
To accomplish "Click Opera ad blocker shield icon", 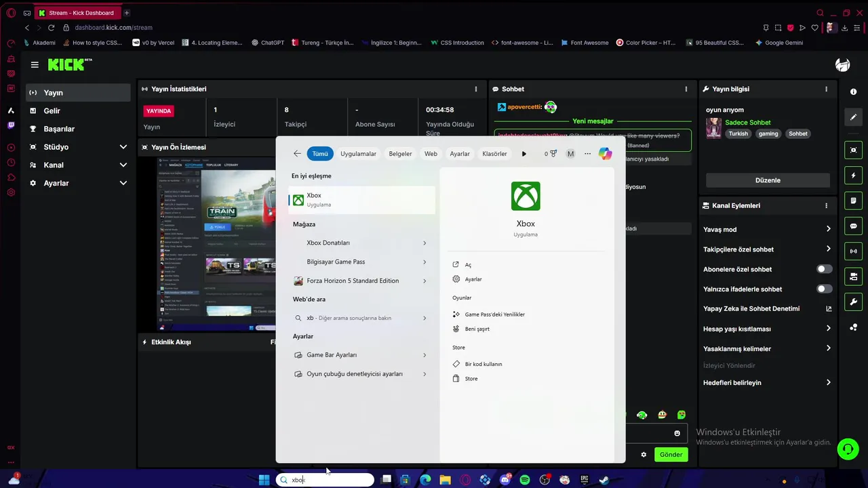I will pyautogui.click(x=790, y=28).
